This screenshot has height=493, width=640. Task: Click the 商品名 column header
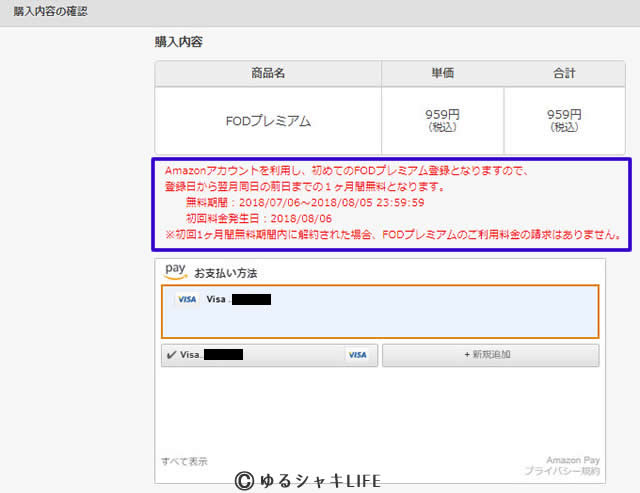pyautogui.click(x=268, y=73)
